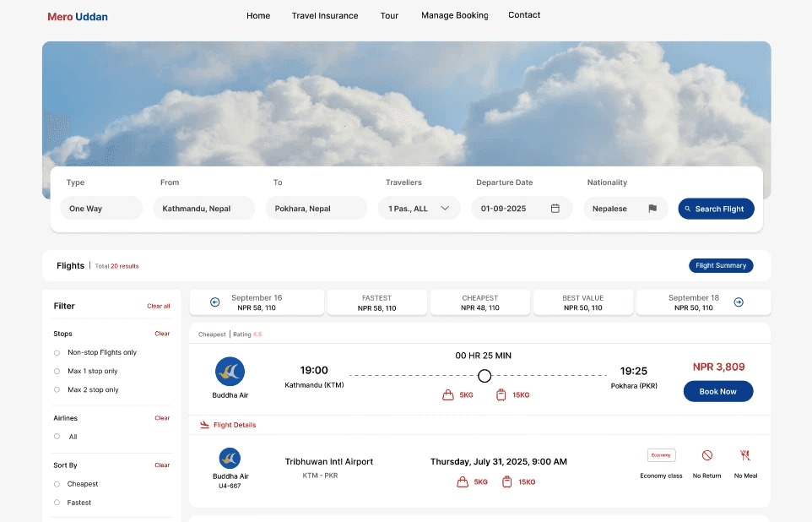Clear the Stops filter
Screen dimensions: 812x522
click(x=162, y=334)
